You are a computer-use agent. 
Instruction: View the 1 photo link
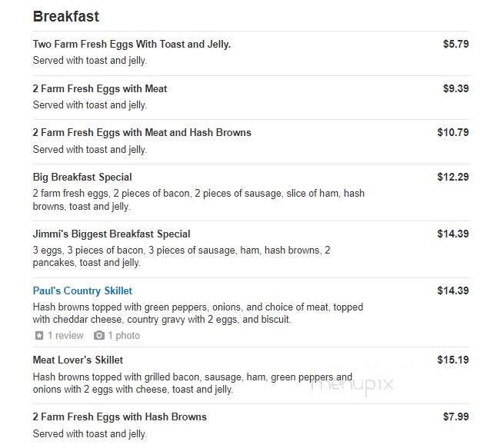pos(124,336)
